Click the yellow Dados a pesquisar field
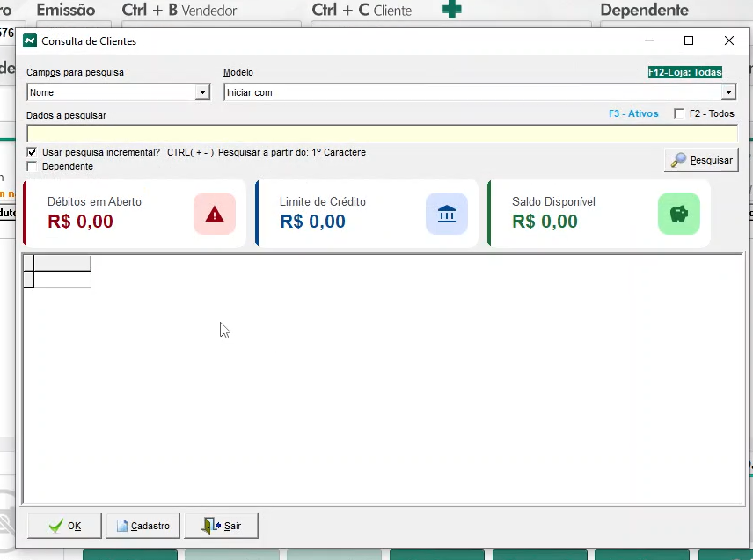 (382, 134)
